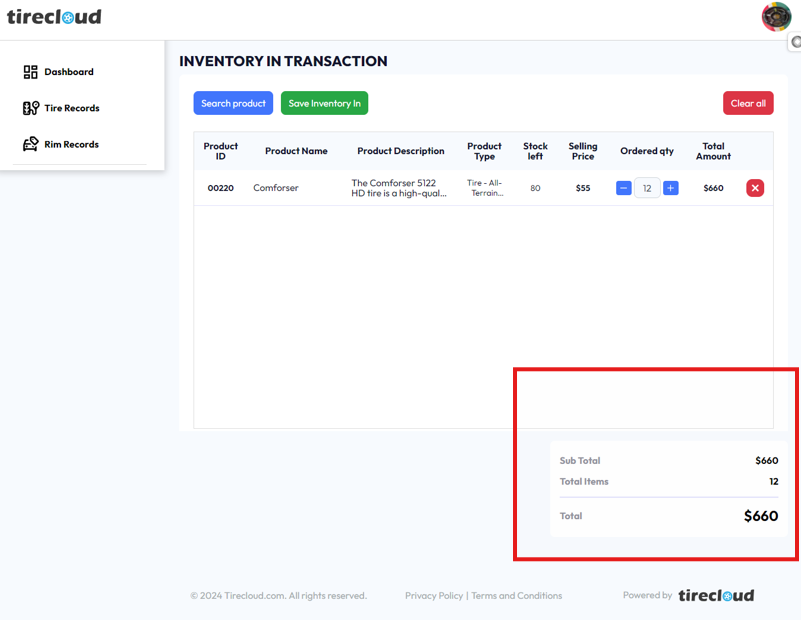This screenshot has width=801, height=620.
Task: Go to Tire Records page
Action: click(72, 108)
